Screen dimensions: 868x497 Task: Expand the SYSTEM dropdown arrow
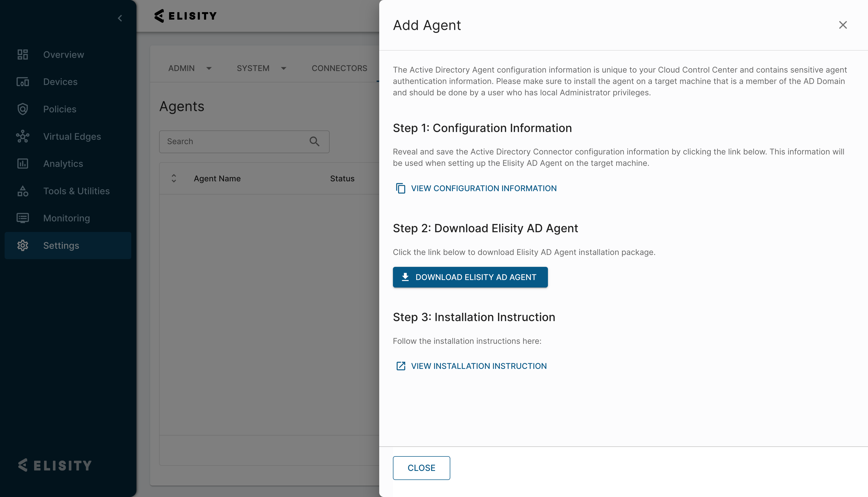(284, 68)
